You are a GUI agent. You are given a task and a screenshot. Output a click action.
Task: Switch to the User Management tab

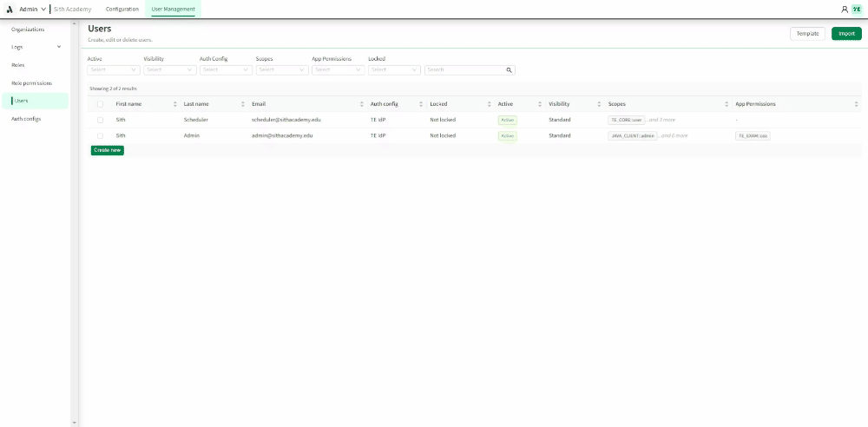(174, 10)
